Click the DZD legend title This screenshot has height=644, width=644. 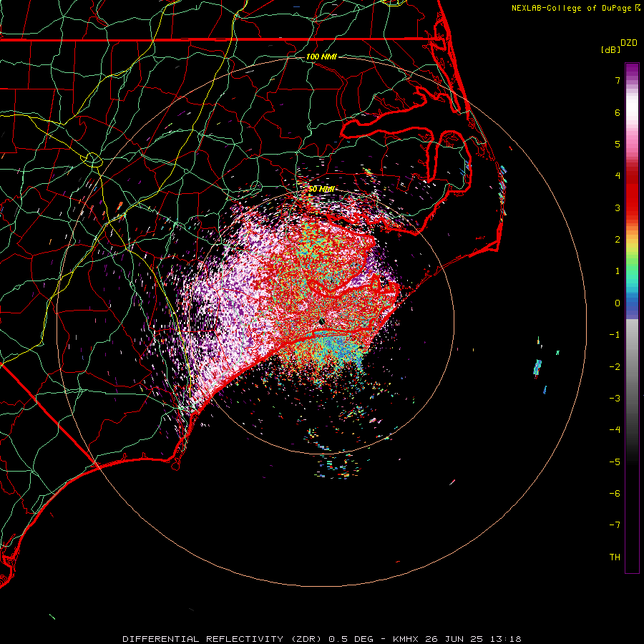[629, 43]
